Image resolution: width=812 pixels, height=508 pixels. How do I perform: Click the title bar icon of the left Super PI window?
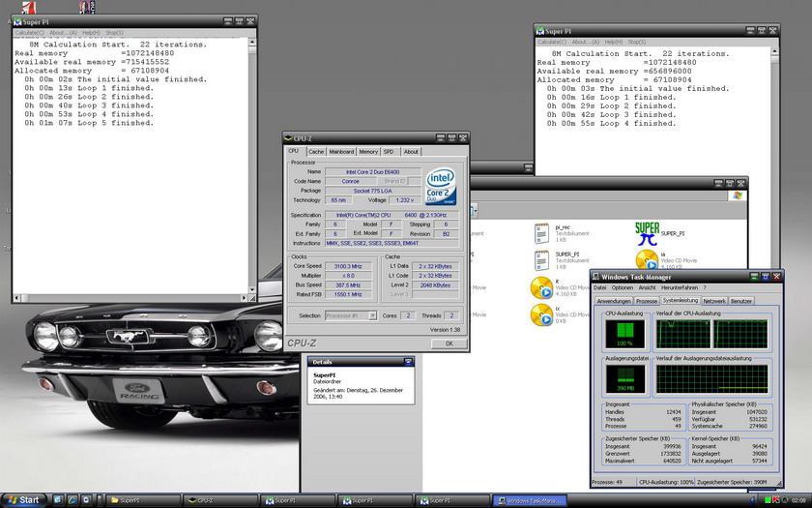click(17, 21)
